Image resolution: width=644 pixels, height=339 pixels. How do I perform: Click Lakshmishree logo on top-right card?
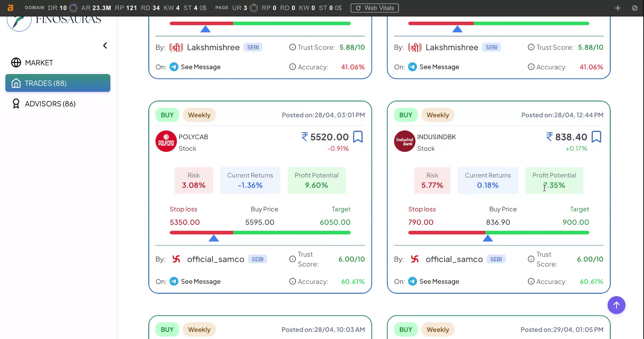click(415, 48)
